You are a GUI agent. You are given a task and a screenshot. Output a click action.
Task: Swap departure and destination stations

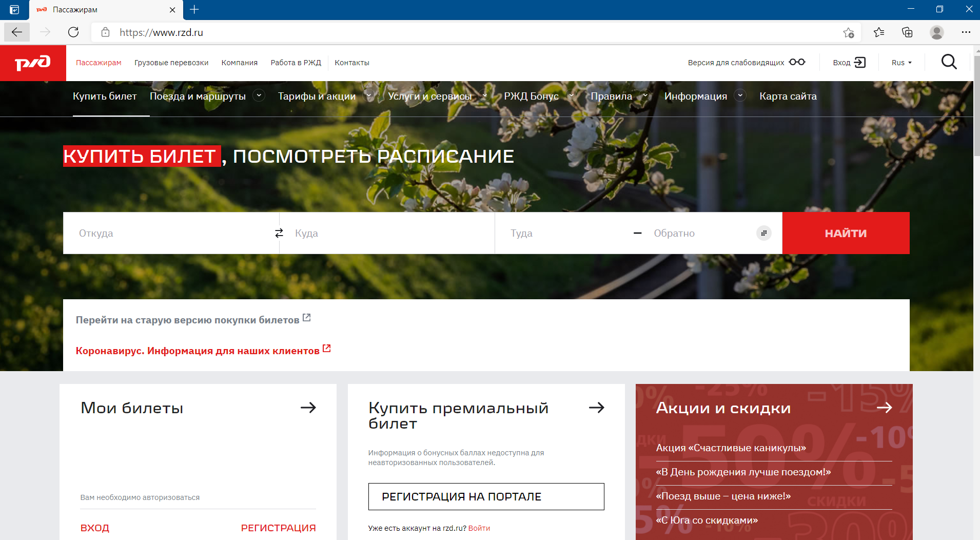pos(279,233)
